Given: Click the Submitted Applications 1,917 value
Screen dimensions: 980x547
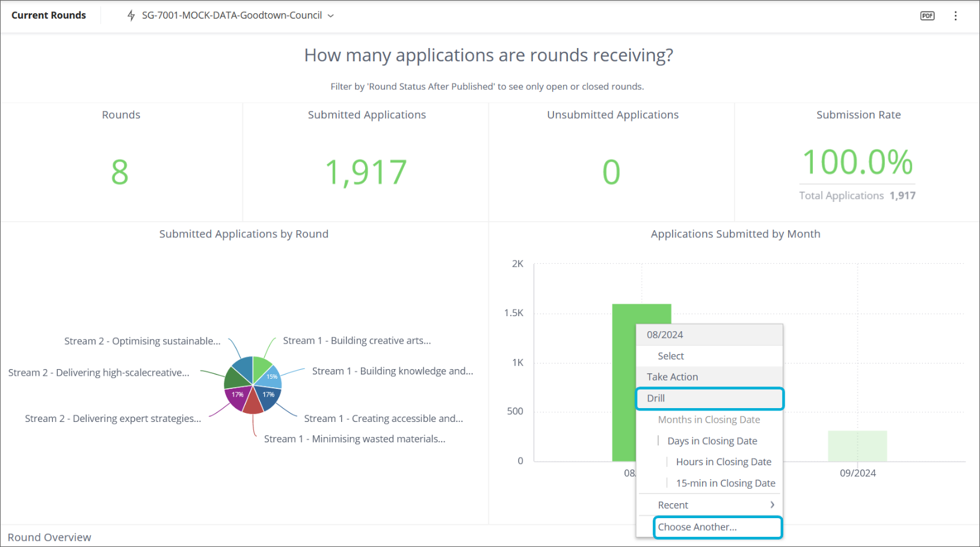Looking at the screenshot, I should [366, 172].
